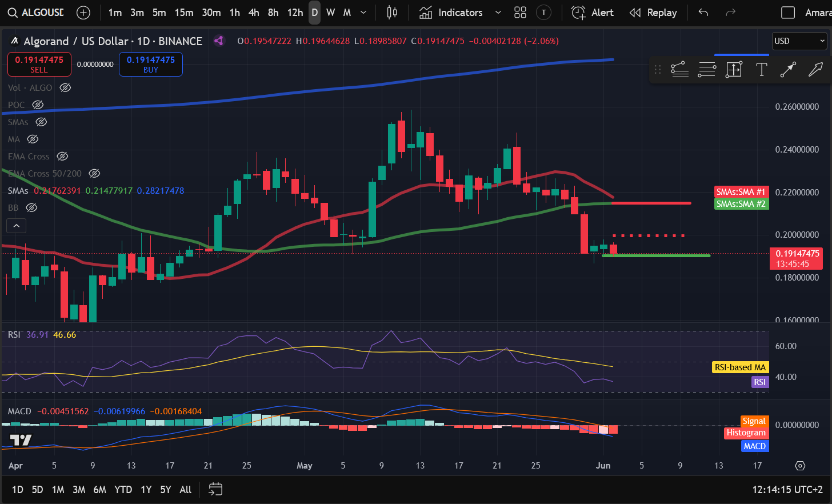Click the RSI indicator legend label
This screenshot has height=504, width=832.
(14, 335)
